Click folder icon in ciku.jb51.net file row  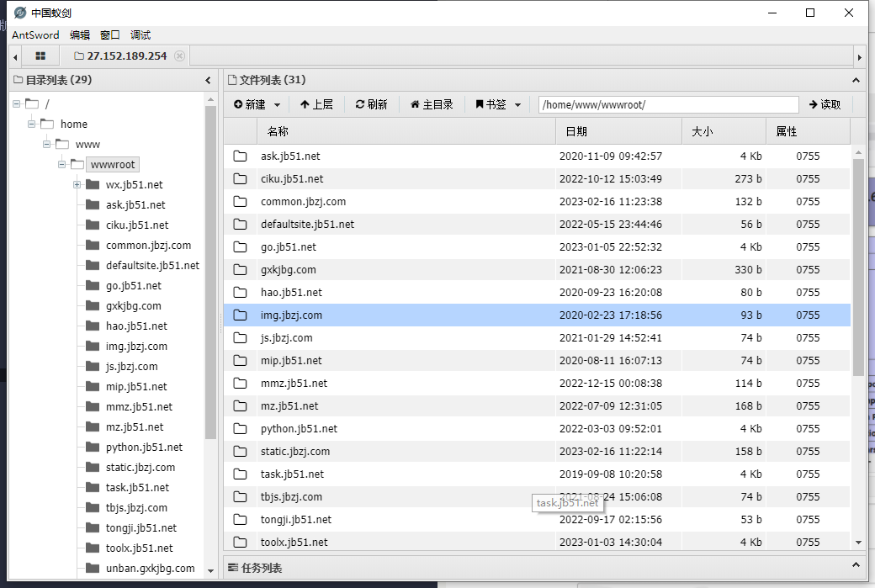[x=240, y=179]
